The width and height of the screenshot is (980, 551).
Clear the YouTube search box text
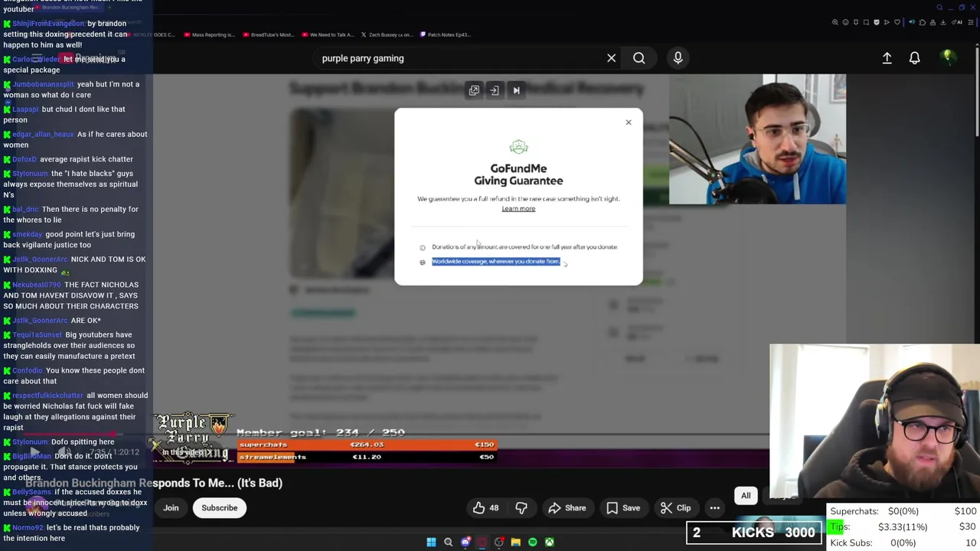tap(611, 58)
